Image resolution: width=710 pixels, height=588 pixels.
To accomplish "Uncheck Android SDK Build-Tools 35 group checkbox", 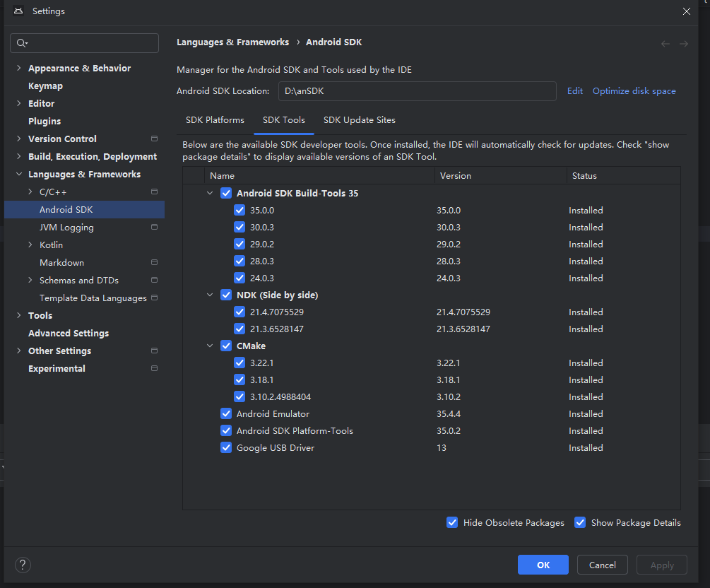I will (226, 193).
